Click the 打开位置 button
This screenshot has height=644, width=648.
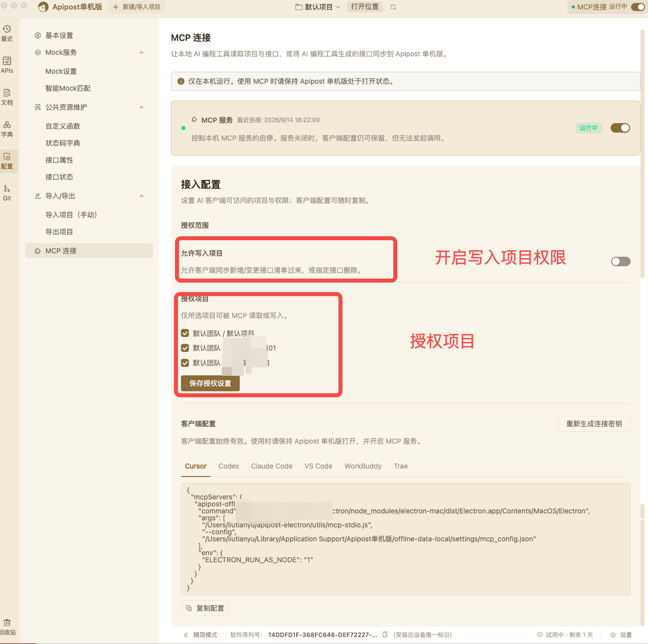click(x=365, y=7)
